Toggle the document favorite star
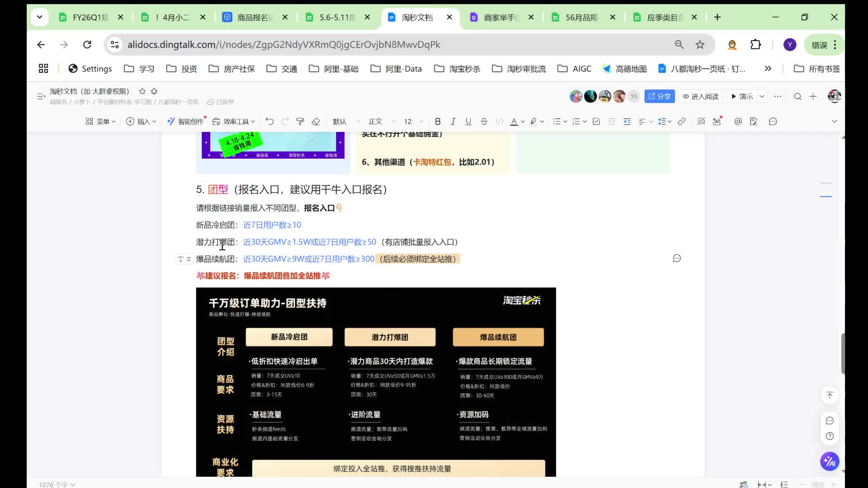Screen dimensions: 868x488 coord(142,91)
